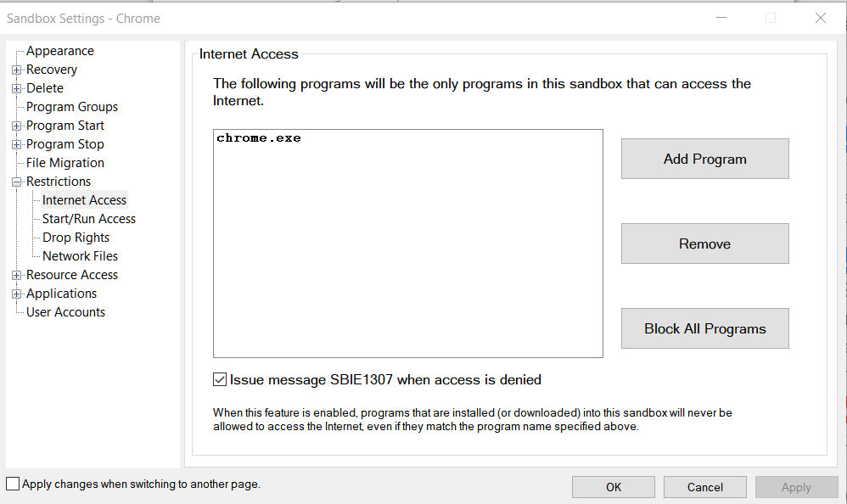Image resolution: width=847 pixels, height=504 pixels.
Task: Expand the Program Start node
Action: point(17,126)
